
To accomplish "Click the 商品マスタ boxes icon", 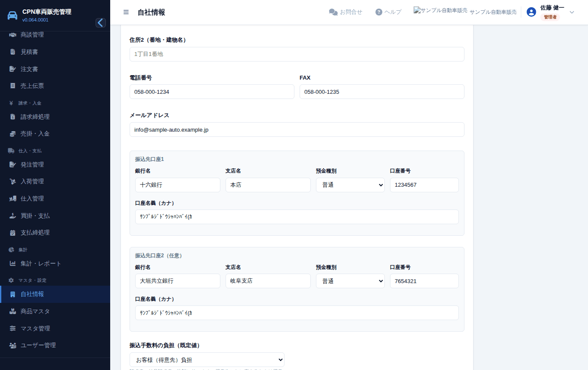I will [x=13, y=311].
